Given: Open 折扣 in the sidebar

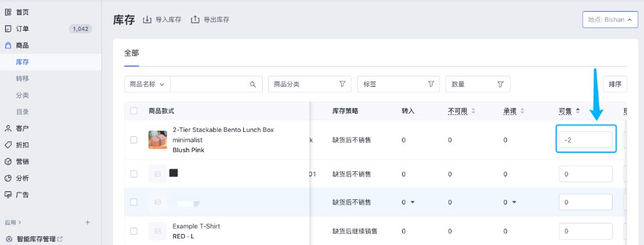Looking at the screenshot, I should [x=22, y=145].
